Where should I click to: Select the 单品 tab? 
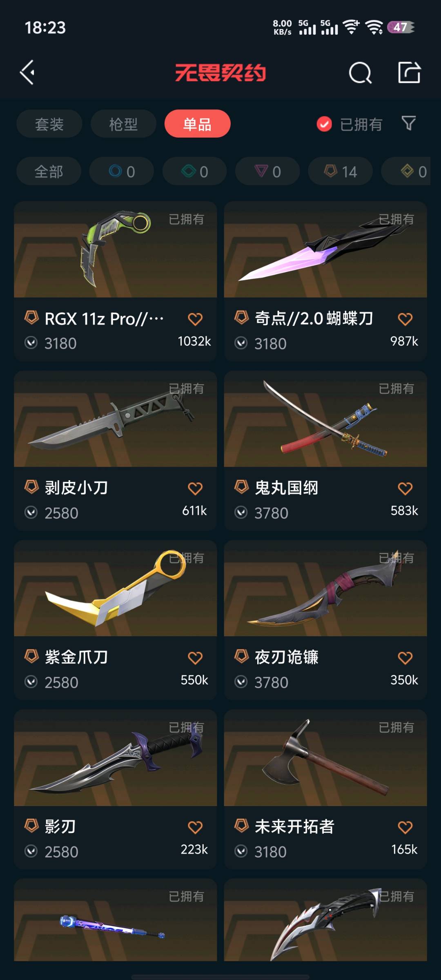(x=198, y=124)
